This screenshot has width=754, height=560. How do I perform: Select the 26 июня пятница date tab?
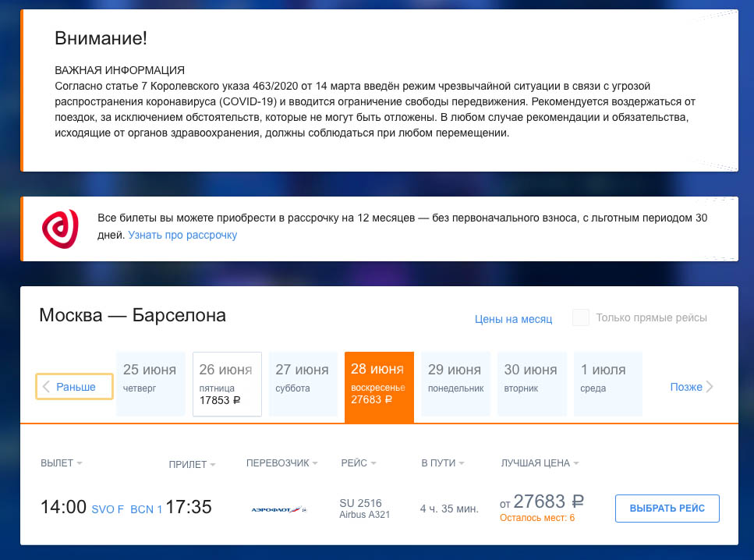(x=227, y=384)
